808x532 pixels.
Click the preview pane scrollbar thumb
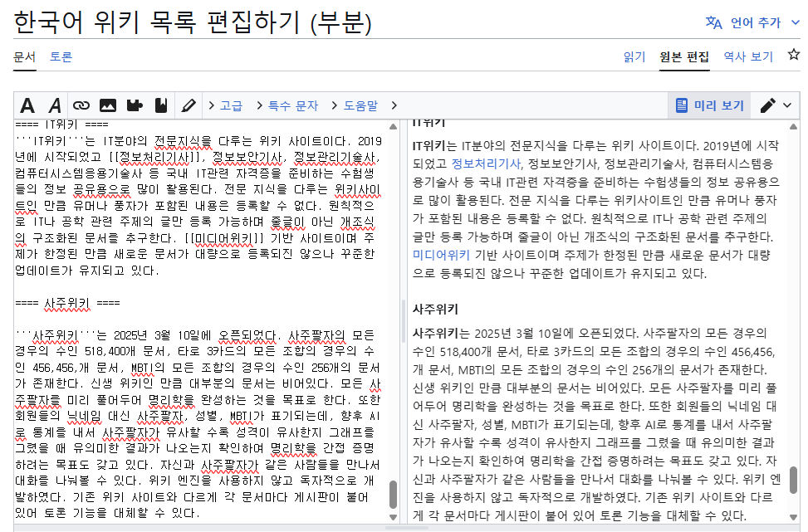click(x=794, y=480)
